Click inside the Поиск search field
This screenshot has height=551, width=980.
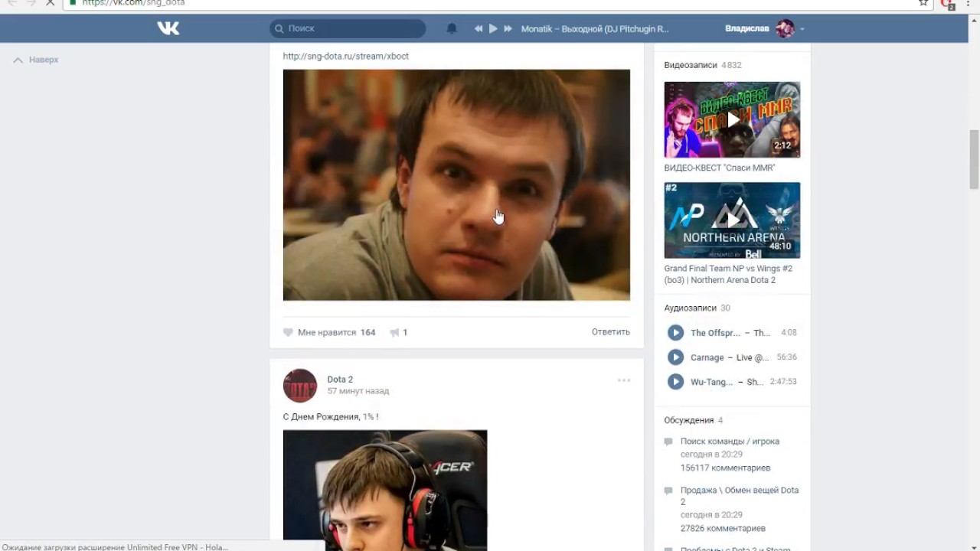click(x=348, y=28)
